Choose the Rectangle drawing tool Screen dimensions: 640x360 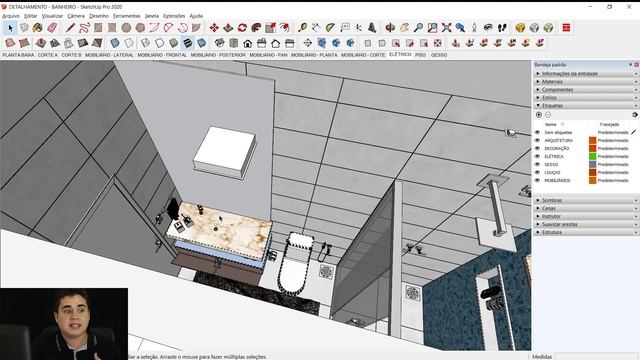(x=98, y=28)
